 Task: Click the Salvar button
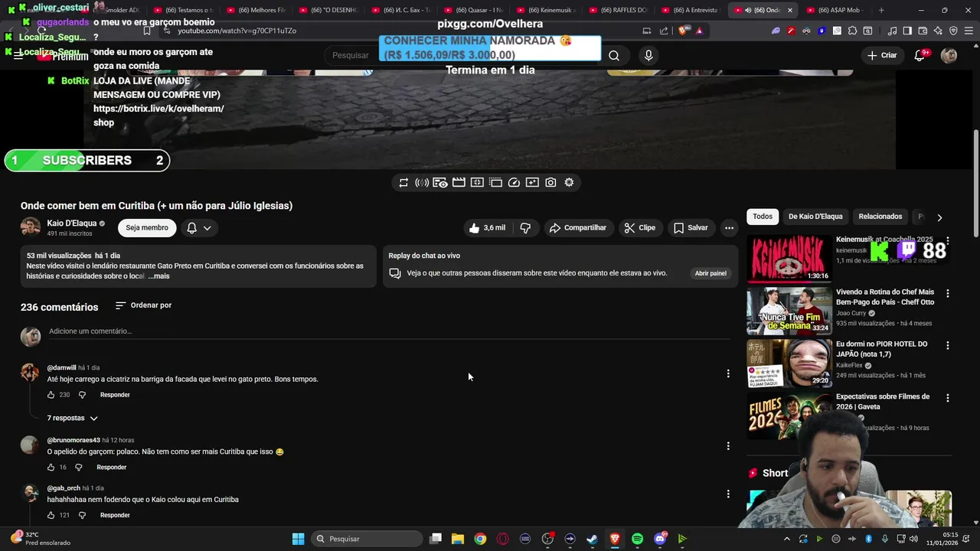(x=691, y=228)
